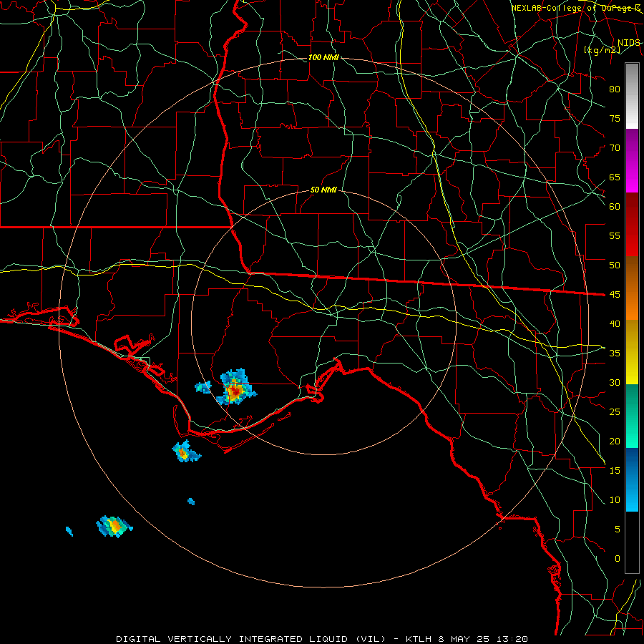Pick the teal-green segment of the color bar
This screenshot has height=644, width=644.
[x=632, y=416]
